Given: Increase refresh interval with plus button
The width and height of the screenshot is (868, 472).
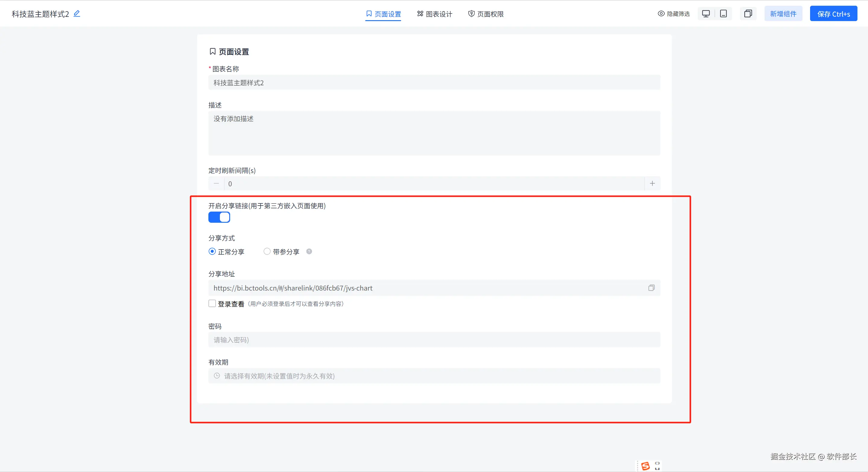Looking at the screenshot, I should [652, 184].
